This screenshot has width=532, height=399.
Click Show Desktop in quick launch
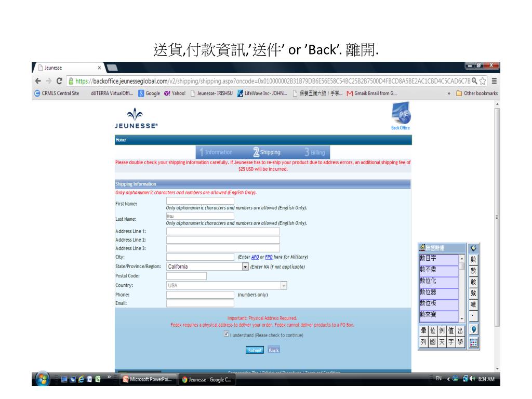(x=64, y=379)
